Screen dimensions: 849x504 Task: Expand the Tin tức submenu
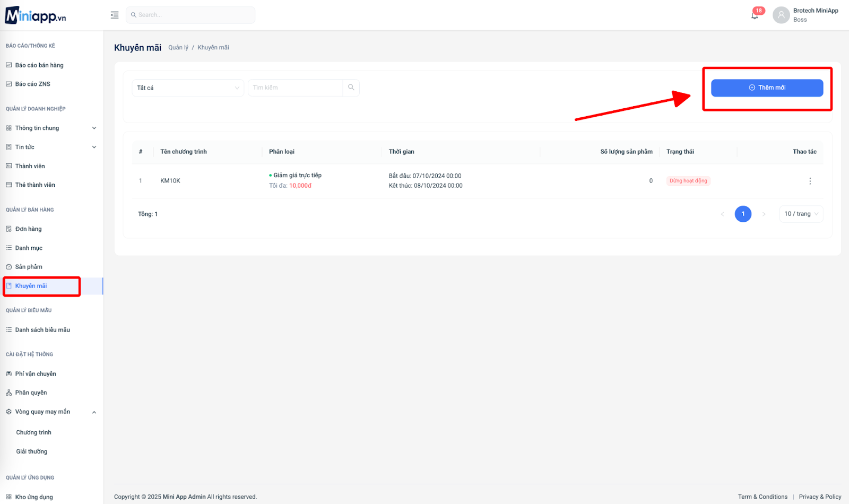(94, 147)
